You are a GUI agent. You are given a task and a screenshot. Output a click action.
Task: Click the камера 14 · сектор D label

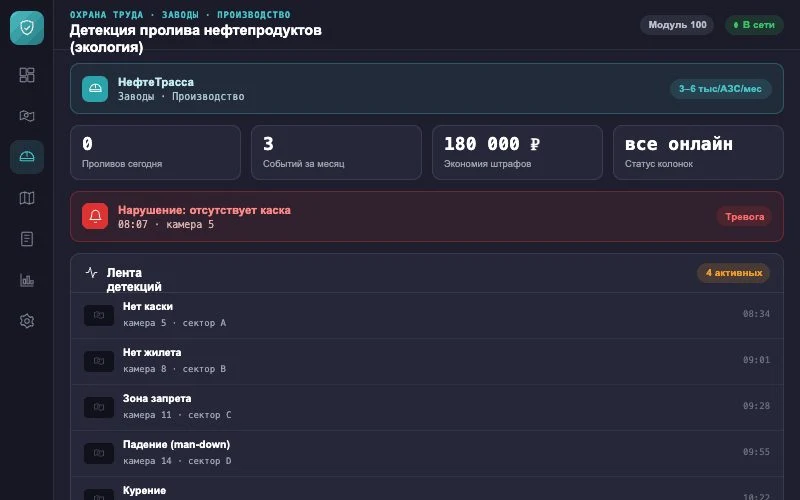tap(177, 461)
